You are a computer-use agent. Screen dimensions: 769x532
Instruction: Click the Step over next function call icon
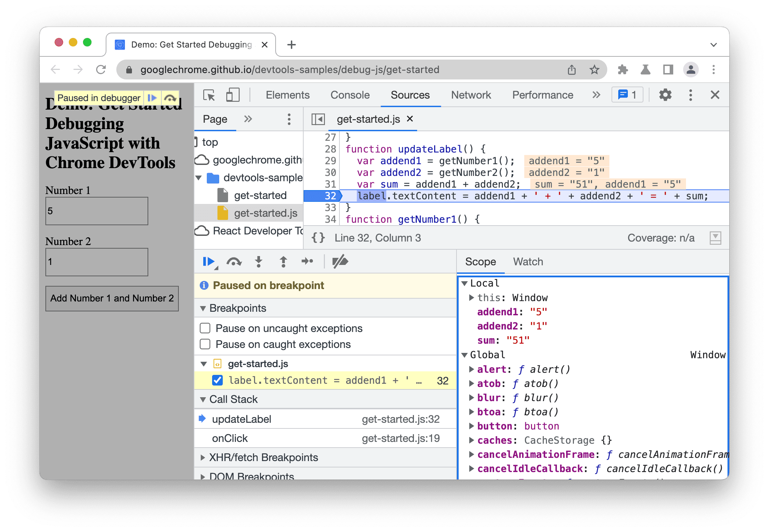pos(233,261)
